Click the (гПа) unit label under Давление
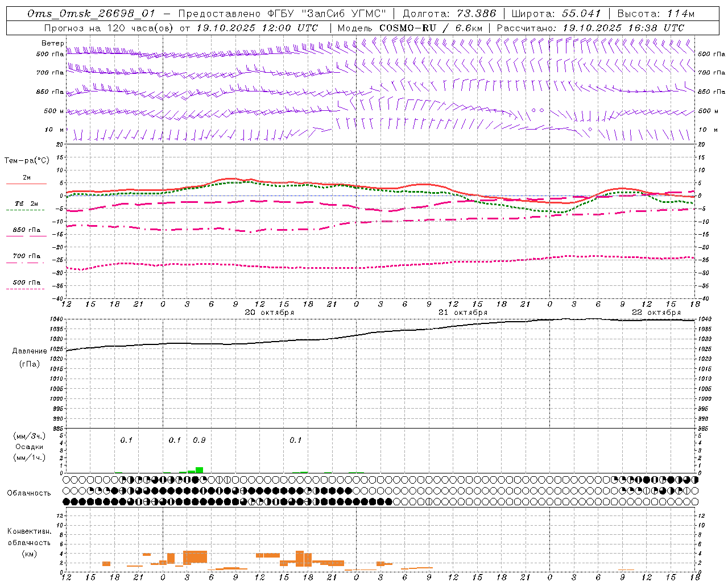The image size is (728, 582). [x=30, y=364]
